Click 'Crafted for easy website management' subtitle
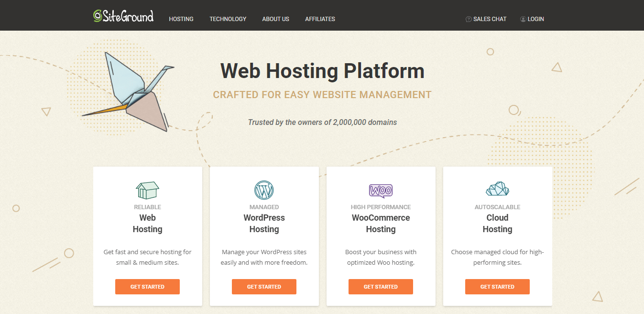 [322, 95]
